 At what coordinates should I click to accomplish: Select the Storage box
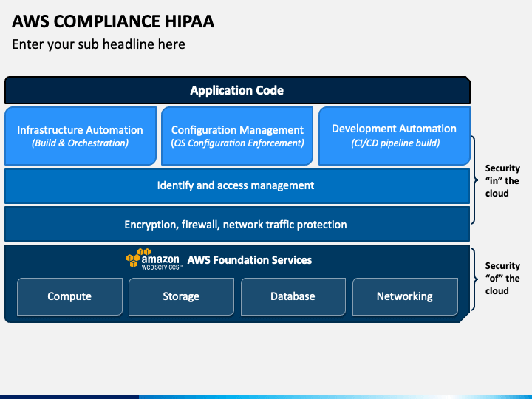pyautogui.click(x=181, y=296)
